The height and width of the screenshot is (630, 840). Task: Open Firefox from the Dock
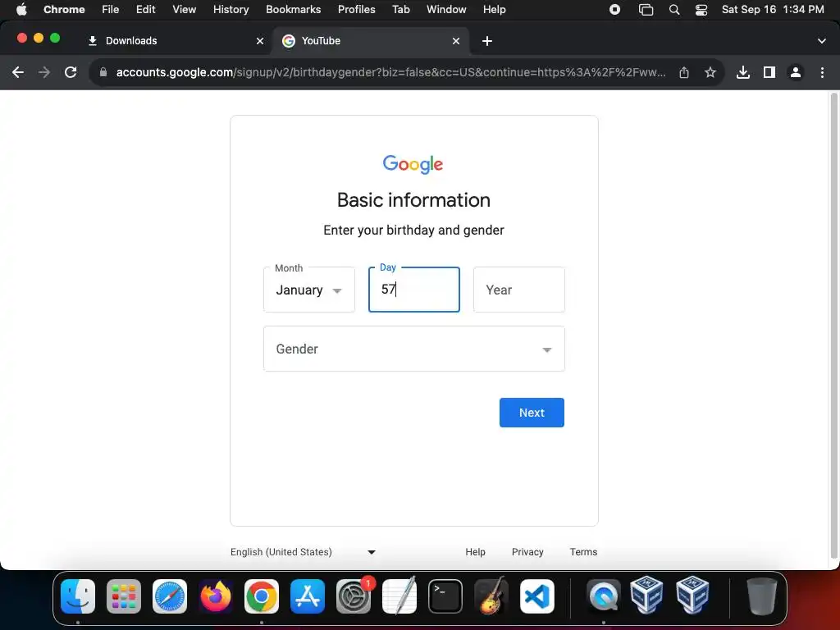point(216,596)
